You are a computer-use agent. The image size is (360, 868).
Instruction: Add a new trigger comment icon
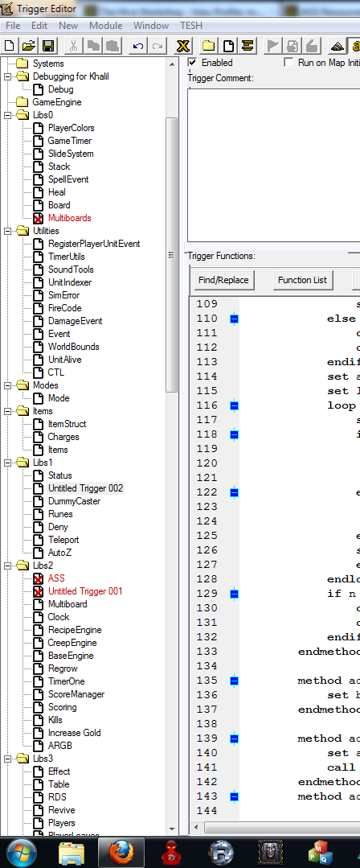(247, 45)
